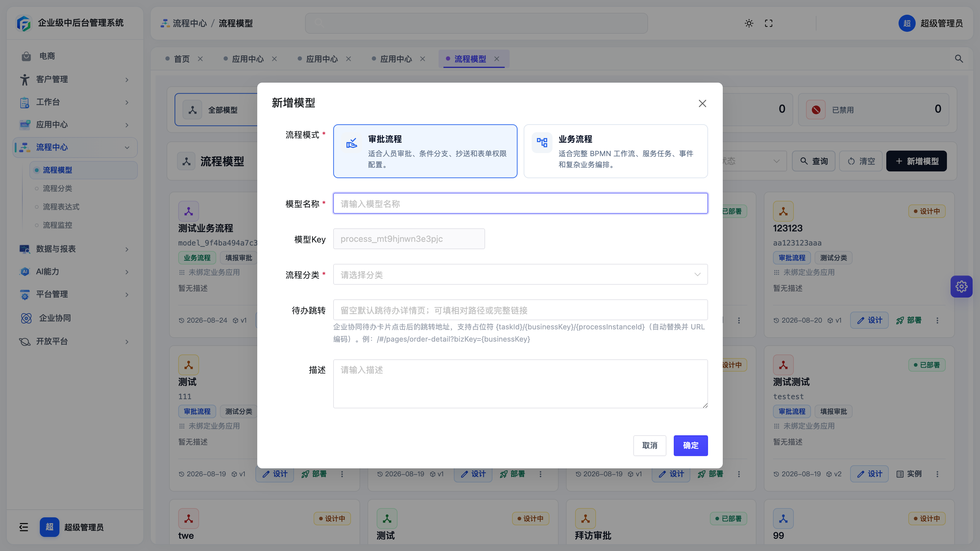Click the 描述 textarea

click(x=520, y=384)
